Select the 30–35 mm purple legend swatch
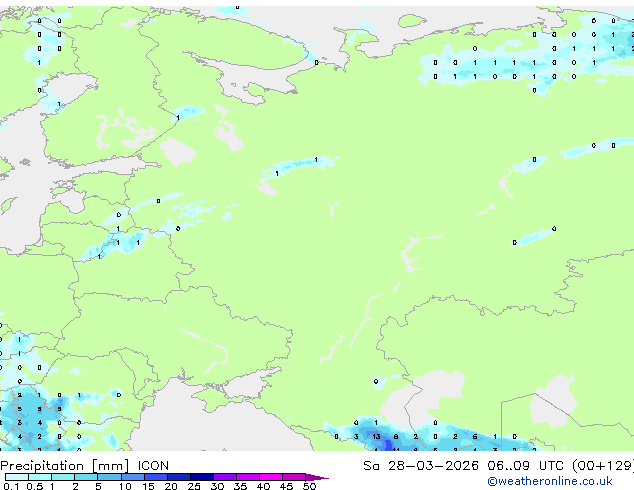Viewport: 634px width, 490px height. pyautogui.click(x=225, y=477)
